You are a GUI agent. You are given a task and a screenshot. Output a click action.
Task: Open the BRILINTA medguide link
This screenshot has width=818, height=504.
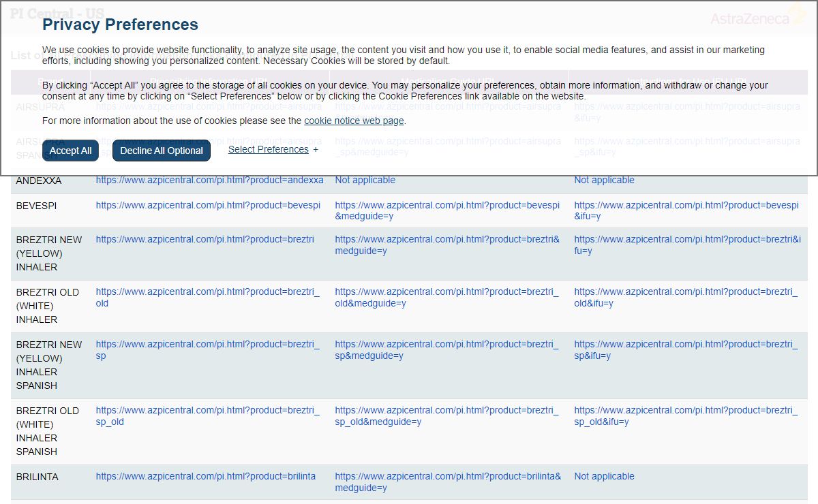(x=448, y=482)
